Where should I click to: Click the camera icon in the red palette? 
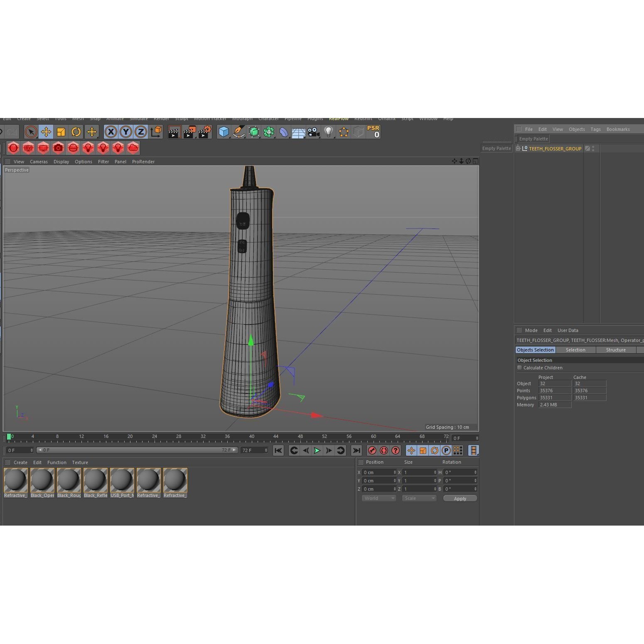click(x=58, y=148)
